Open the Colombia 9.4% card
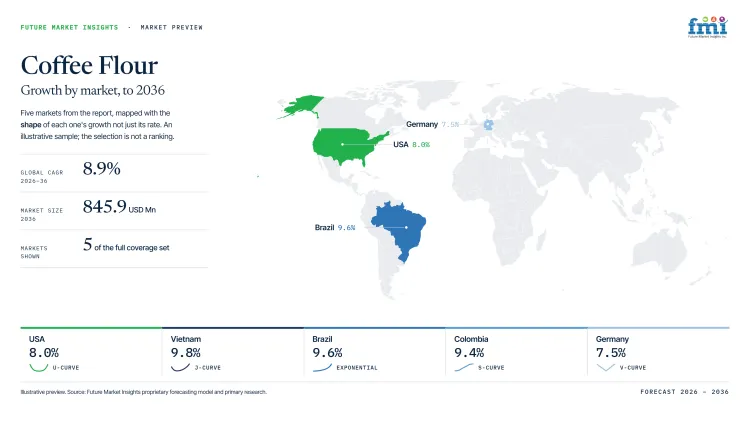 516,355
